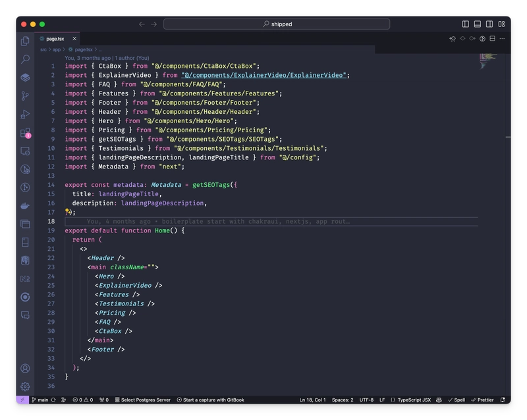Change indentation via Spaces: 2
Viewport: 527px width, 420px height.
tap(343, 400)
